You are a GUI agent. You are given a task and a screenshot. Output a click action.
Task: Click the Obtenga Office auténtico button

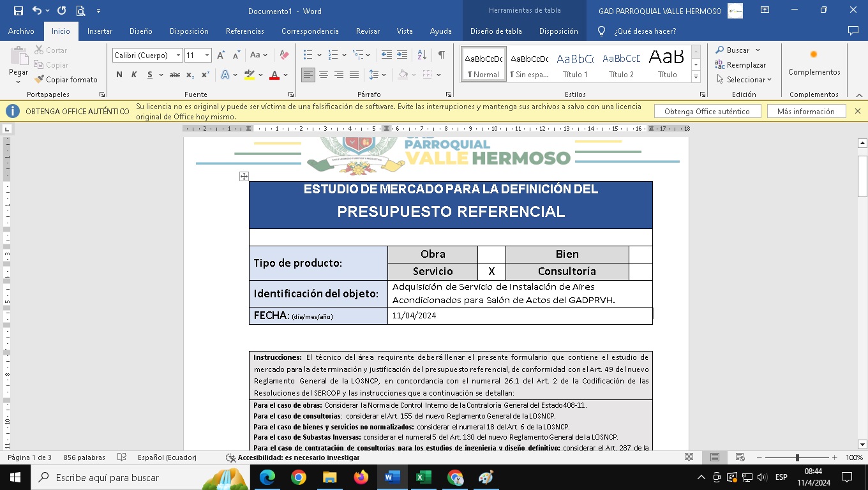point(707,112)
